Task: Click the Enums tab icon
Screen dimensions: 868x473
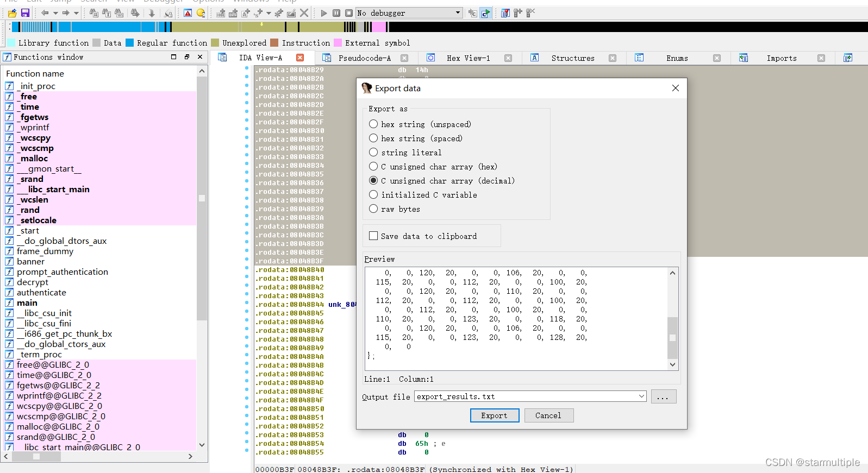Action: pyautogui.click(x=639, y=58)
